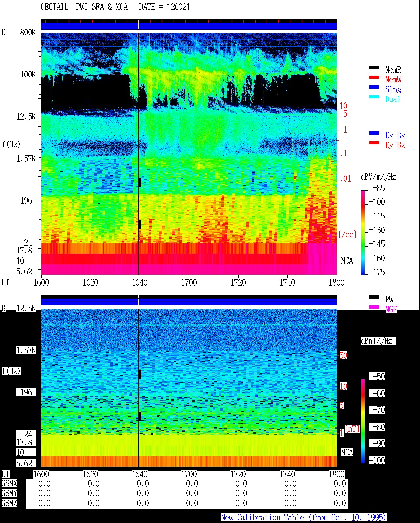This screenshot has height=523, width=420.
Task: Click the "800K" frequency axis label
Action: 28,33
